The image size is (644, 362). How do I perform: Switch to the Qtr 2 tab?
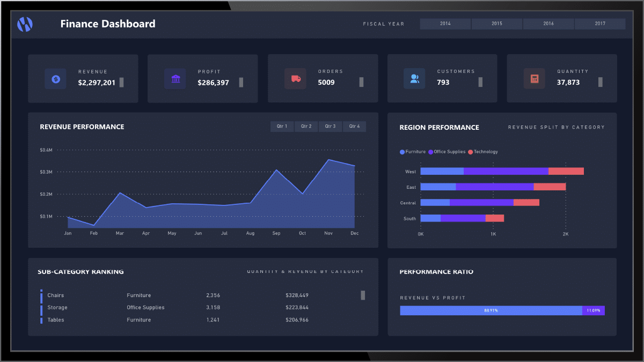coord(306,126)
